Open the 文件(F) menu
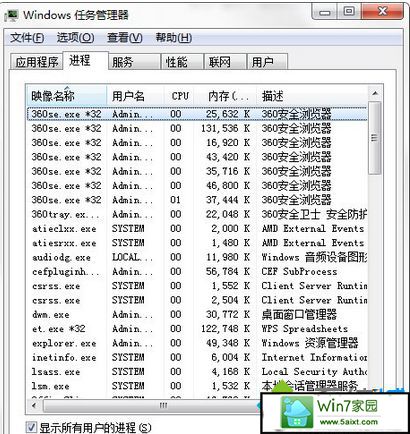Viewport: 410px width, 434px height. (27, 37)
